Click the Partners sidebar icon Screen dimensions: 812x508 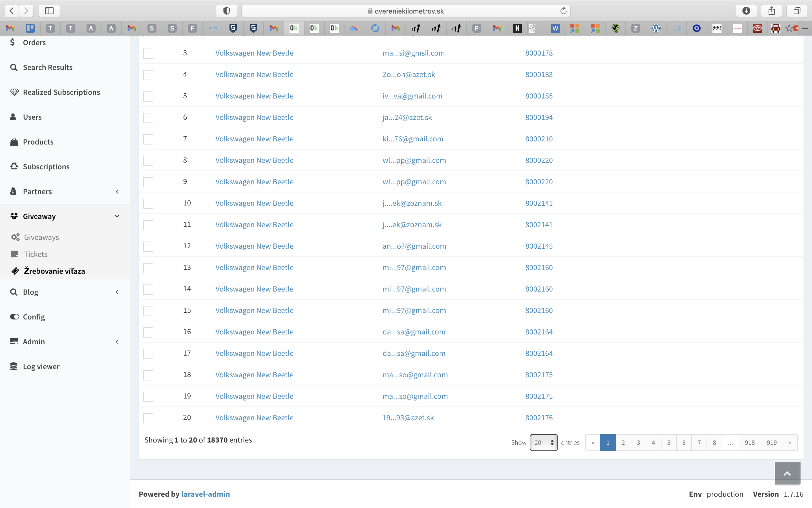(x=14, y=191)
